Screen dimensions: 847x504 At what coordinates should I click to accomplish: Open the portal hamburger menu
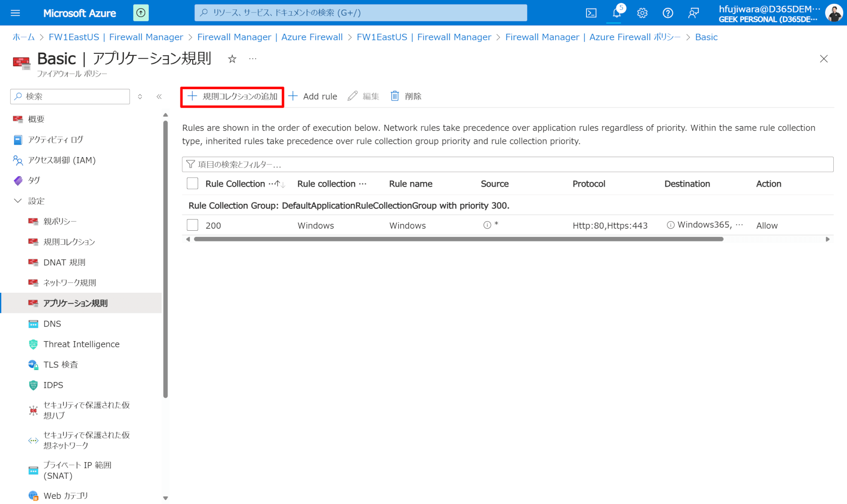click(15, 12)
